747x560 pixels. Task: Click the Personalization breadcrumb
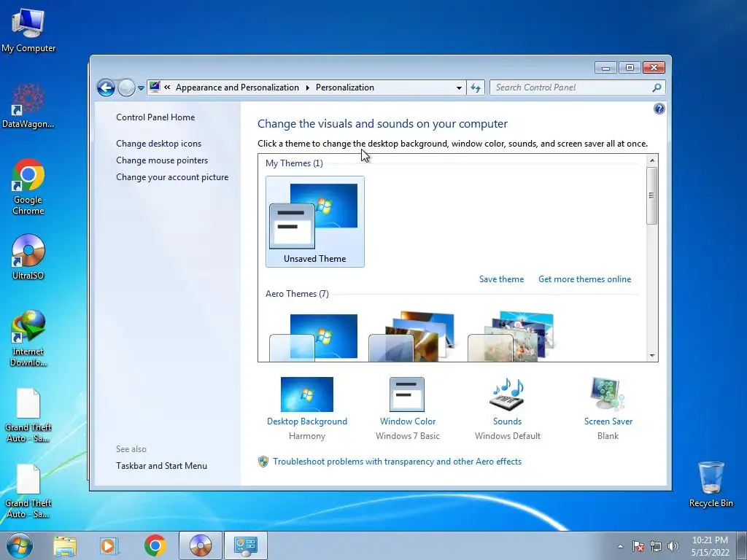point(345,87)
